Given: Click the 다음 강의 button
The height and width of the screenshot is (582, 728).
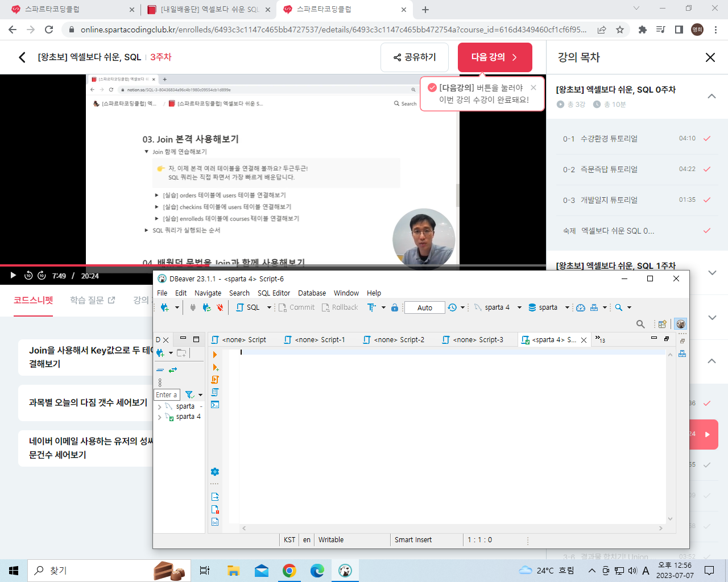Looking at the screenshot, I should click(495, 57).
